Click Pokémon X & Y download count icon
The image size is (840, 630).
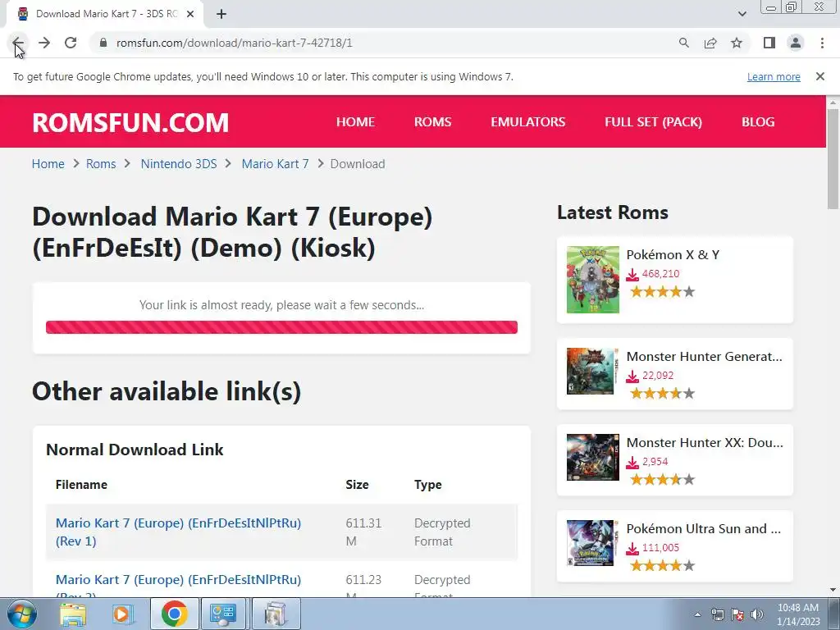pyautogui.click(x=632, y=274)
